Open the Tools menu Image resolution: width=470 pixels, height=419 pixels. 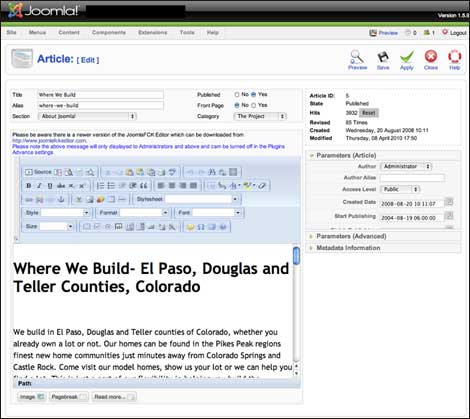(x=187, y=33)
